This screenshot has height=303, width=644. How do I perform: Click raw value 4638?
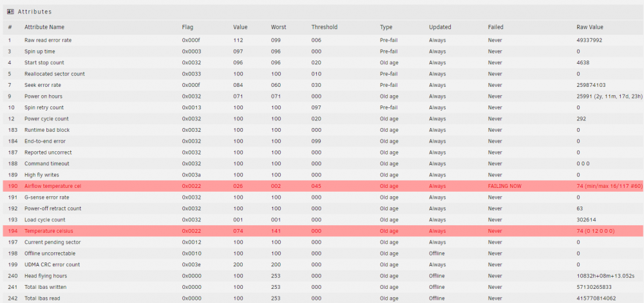[x=583, y=63]
